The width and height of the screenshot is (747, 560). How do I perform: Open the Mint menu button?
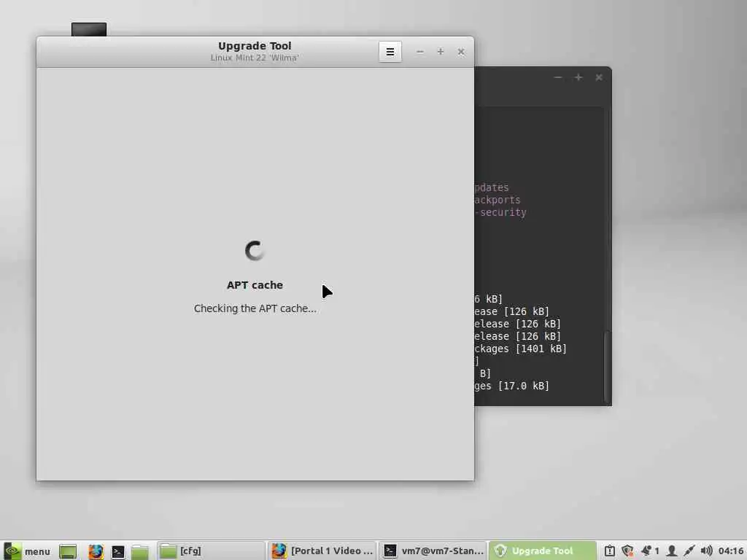point(27,551)
